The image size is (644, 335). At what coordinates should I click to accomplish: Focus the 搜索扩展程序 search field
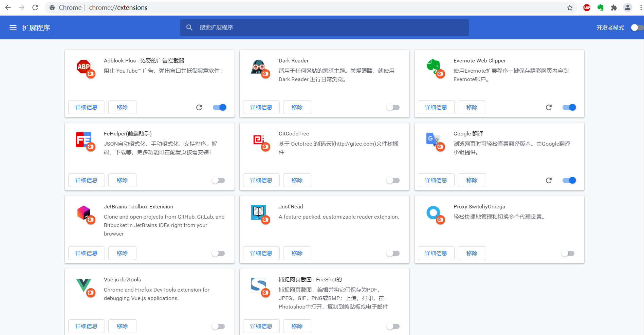(x=325, y=27)
